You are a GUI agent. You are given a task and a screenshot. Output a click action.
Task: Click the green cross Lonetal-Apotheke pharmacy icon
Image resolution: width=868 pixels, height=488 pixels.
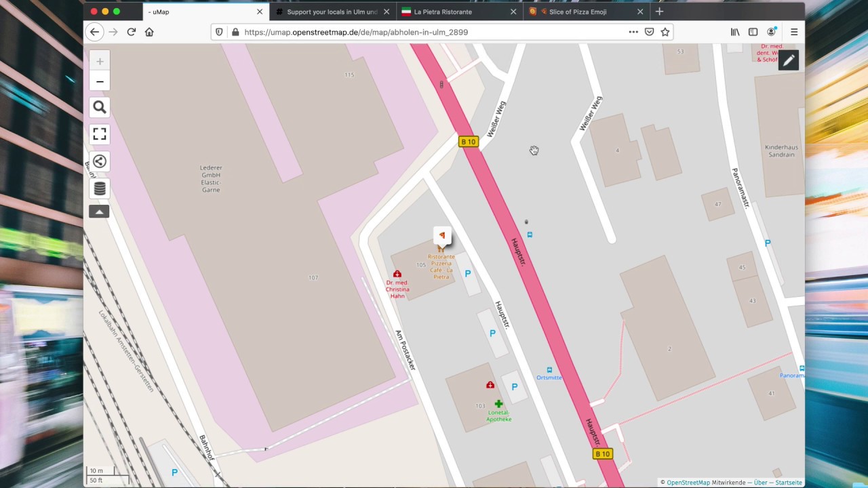(x=498, y=404)
